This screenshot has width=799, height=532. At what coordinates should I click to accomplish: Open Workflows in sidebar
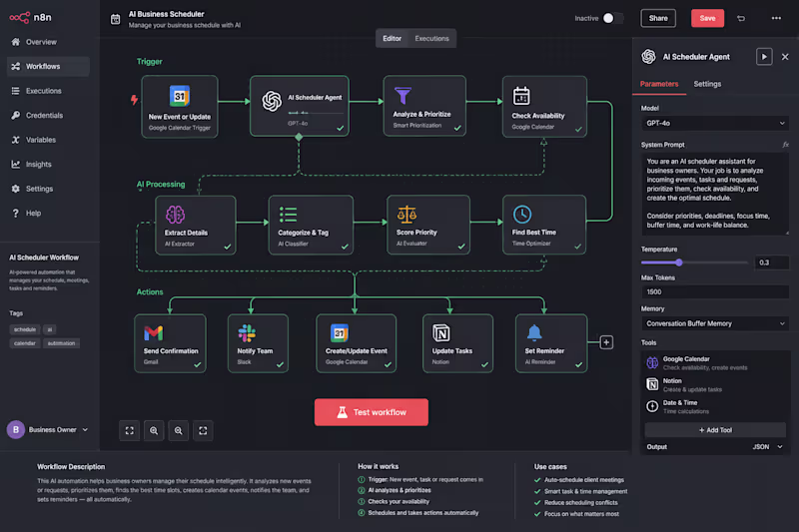tap(48, 66)
